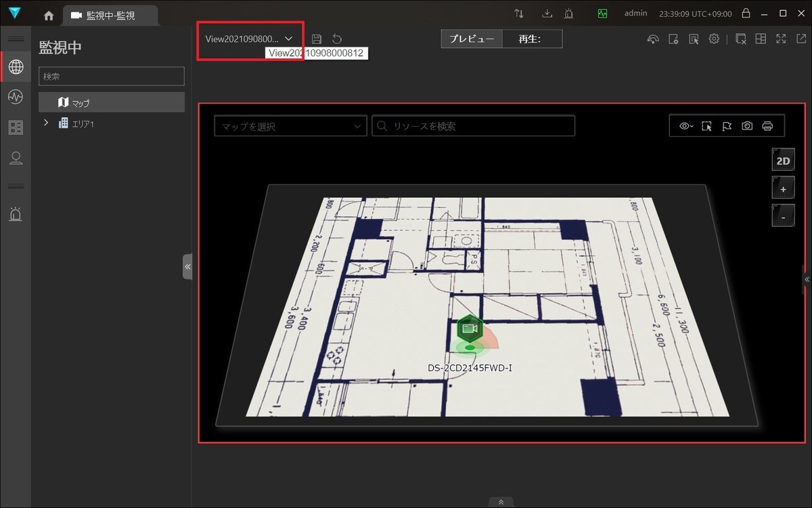Switch to プレビュー mode
This screenshot has width=812, height=508.
[472, 39]
